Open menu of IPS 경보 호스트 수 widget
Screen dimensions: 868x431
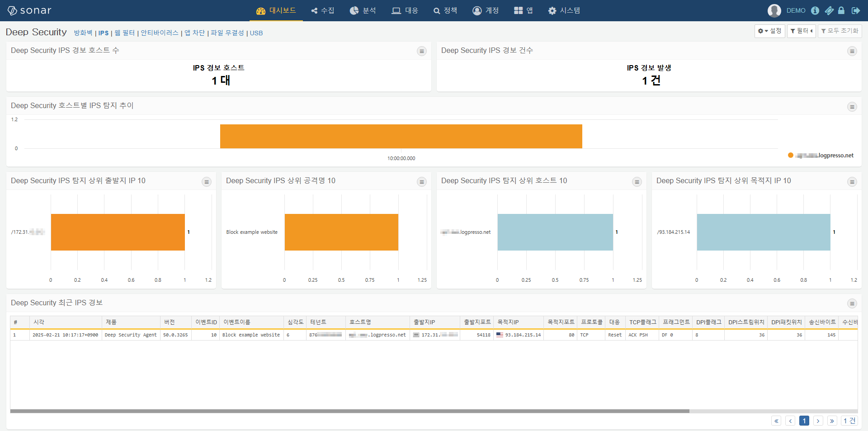[422, 52]
